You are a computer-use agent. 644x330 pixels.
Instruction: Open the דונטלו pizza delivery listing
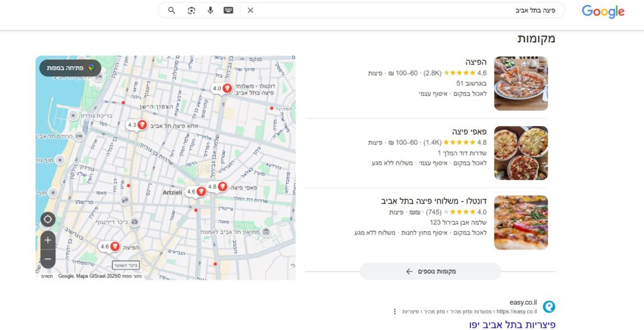[x=433, y=201]
